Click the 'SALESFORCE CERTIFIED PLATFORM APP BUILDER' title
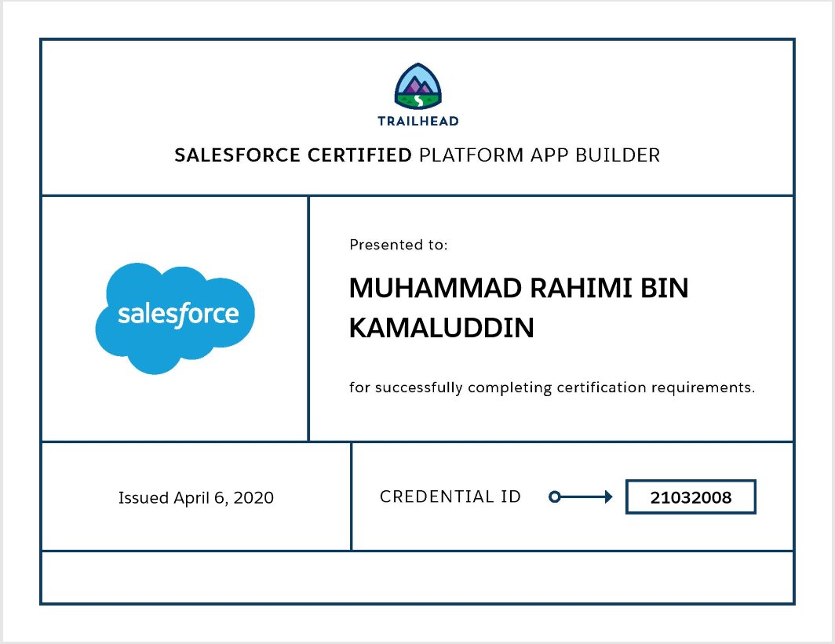The height and width of the screenshot is (644, 835). click(417, 155)
